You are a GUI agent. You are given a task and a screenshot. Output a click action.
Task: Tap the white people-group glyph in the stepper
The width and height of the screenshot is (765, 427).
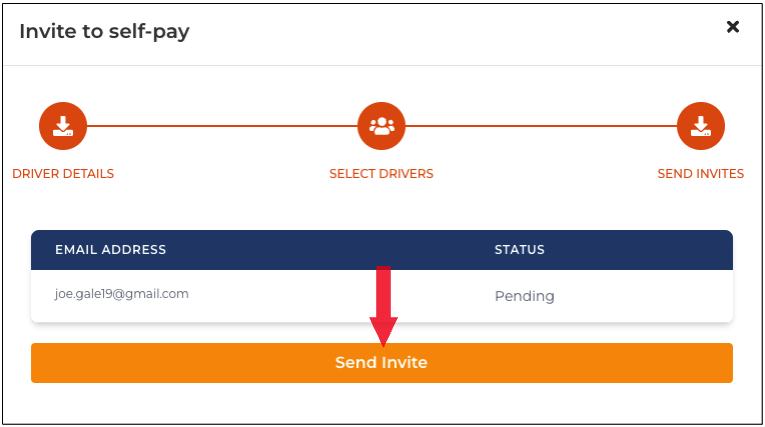tap(382, 126)
